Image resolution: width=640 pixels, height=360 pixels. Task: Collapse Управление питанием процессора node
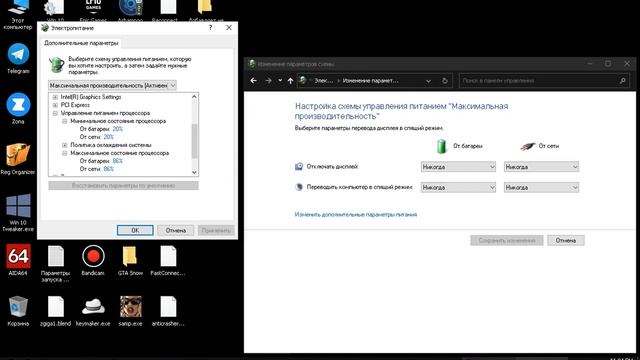(x=55, y=113)
